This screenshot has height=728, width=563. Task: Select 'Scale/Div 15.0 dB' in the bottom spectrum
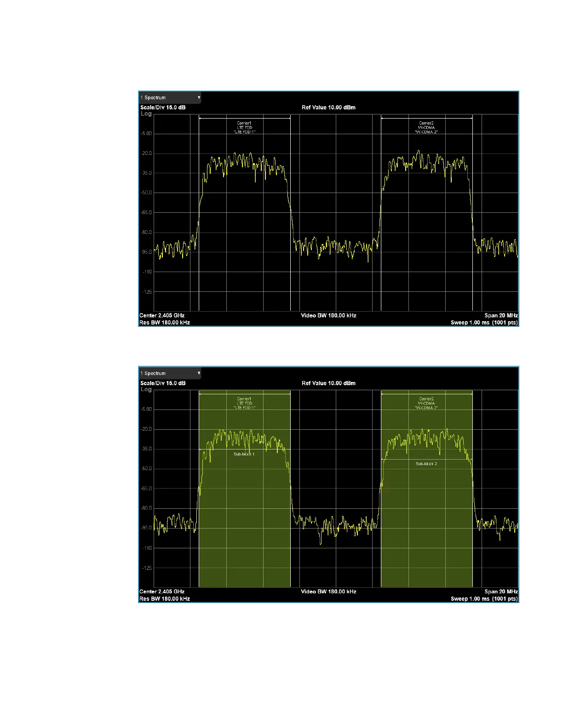pos(163,383)
